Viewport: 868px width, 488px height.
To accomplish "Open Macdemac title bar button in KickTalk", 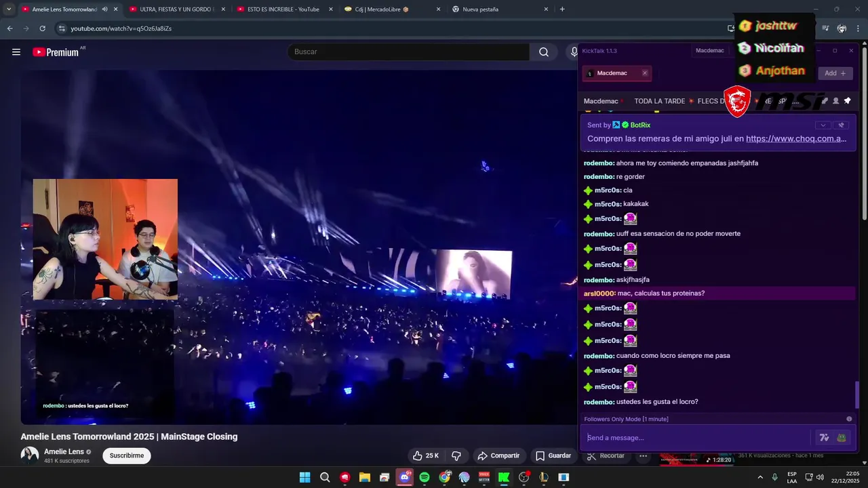I will [x=710, y=51].
